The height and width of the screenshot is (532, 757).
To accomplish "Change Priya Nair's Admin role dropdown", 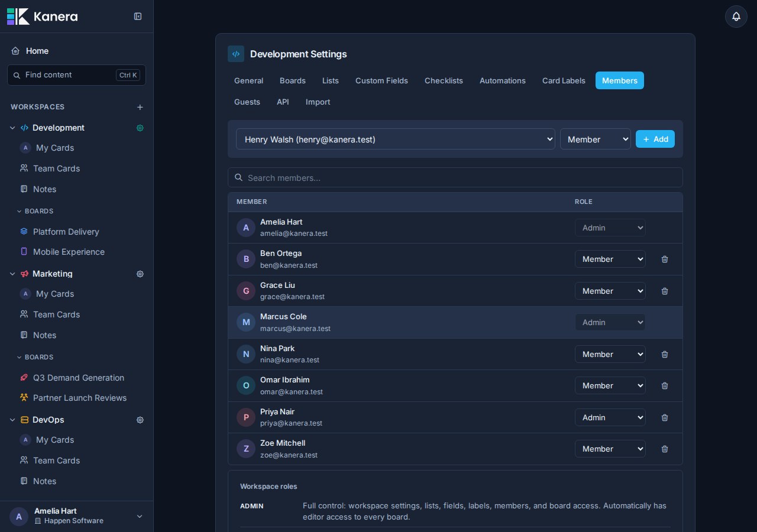I will click(610, 417).
